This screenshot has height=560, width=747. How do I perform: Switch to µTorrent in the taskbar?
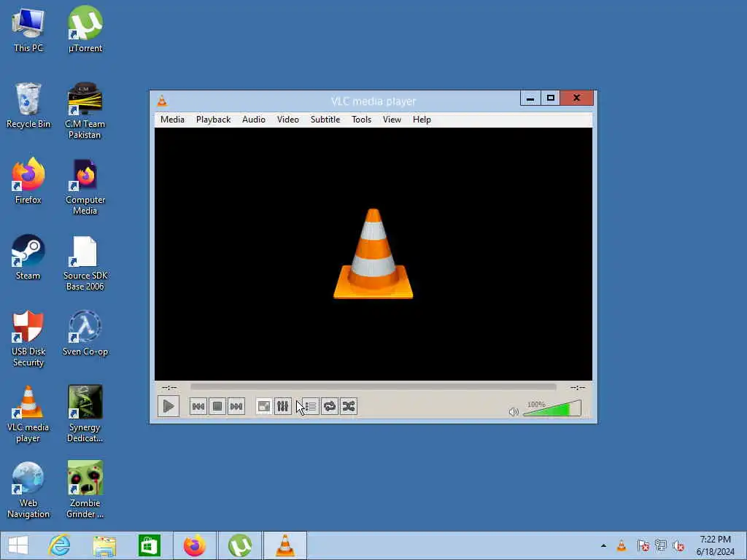[239, 545]
